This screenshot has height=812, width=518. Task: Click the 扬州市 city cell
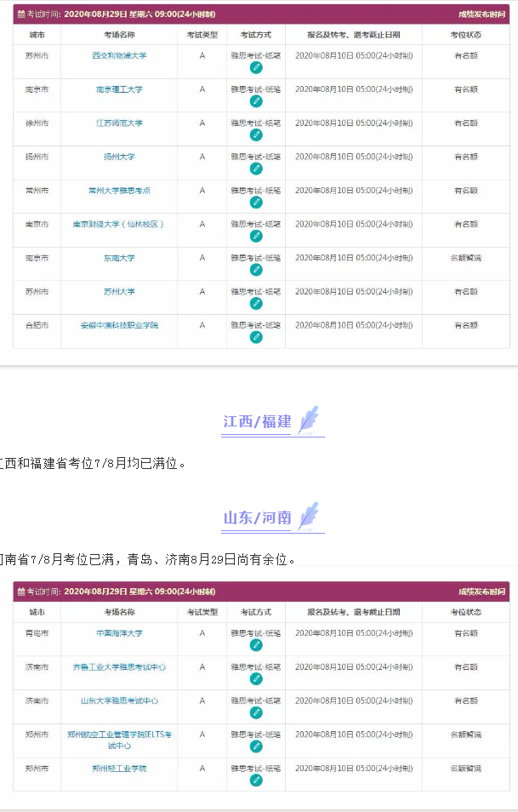pyautogui.click(x=37, y=157)
